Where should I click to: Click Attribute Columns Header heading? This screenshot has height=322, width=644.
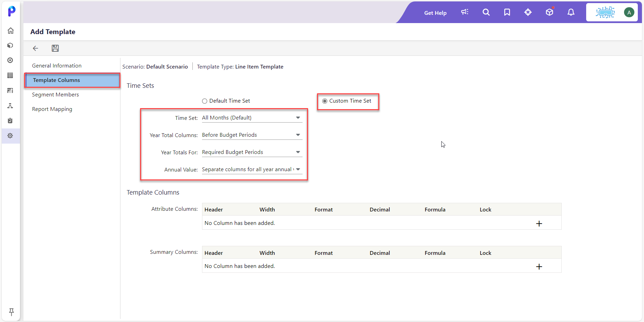(x=213, y=209)
